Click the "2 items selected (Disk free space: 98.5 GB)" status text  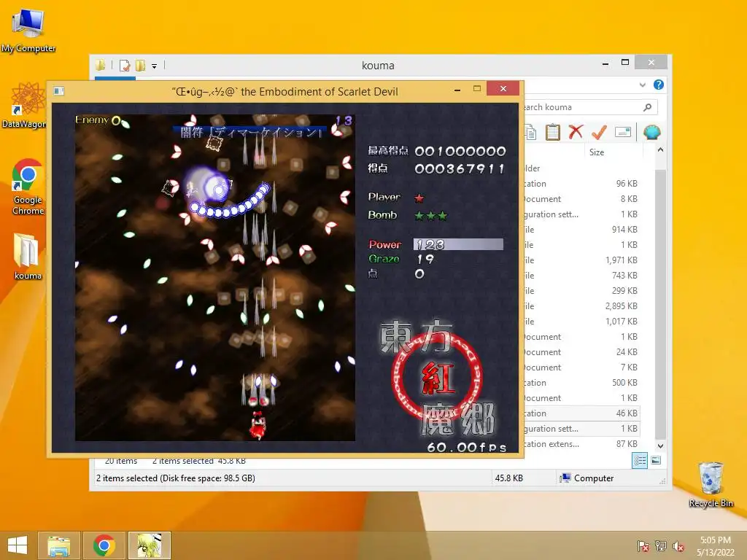pos(175,478)
